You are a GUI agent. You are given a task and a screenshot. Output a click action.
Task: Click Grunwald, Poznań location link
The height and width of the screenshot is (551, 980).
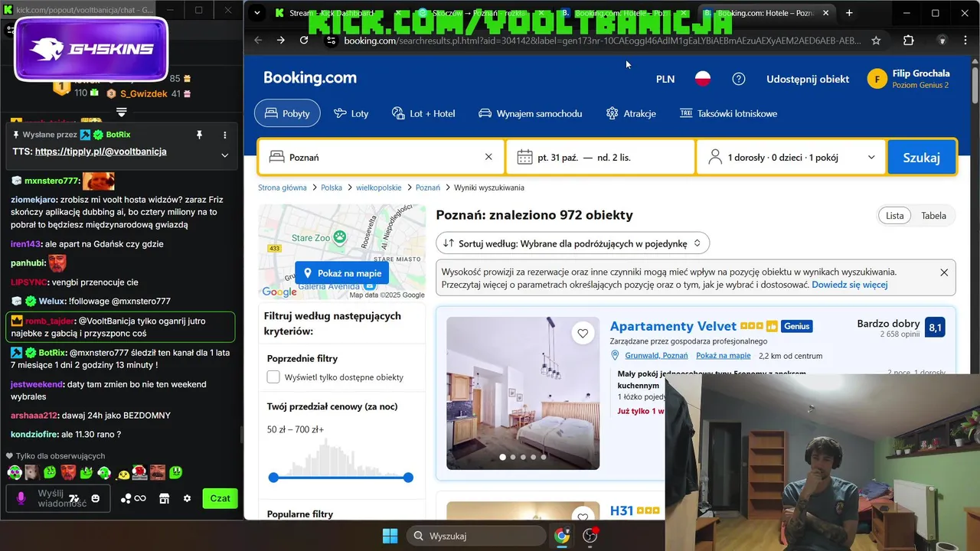click(656, 356)
